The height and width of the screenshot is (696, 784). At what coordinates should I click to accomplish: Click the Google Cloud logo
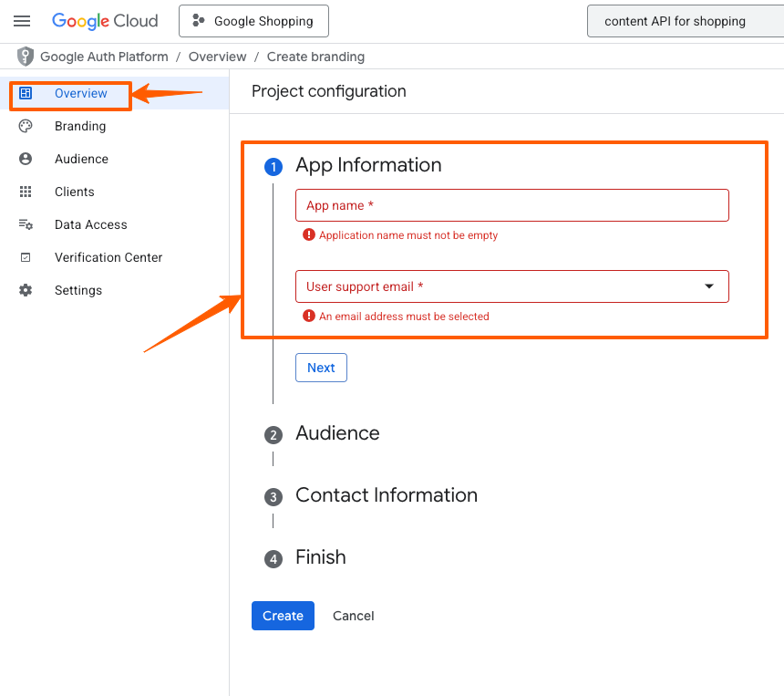(105, 21)
